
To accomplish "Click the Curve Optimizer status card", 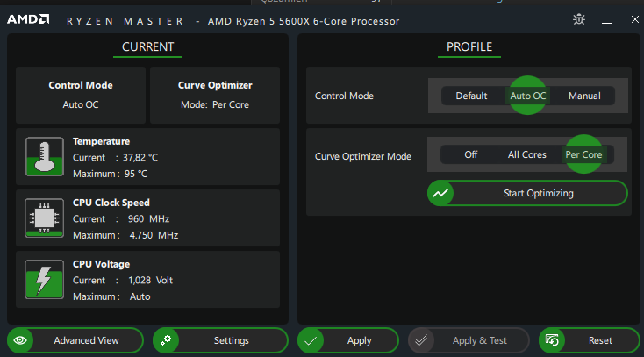I will coord(215,94).
